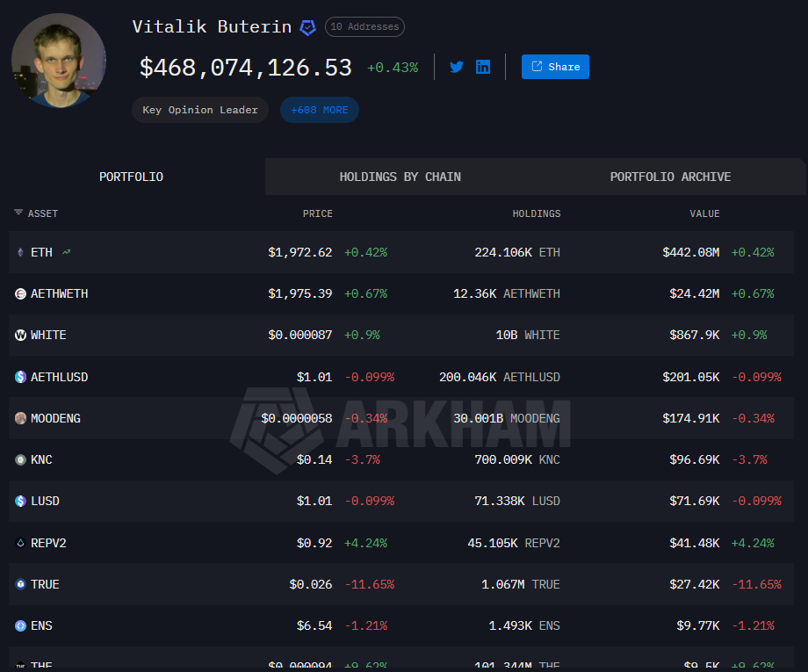Click the Key Opinion Leader tag
Viewport: 808px width, 672px height.
point(200,110)
